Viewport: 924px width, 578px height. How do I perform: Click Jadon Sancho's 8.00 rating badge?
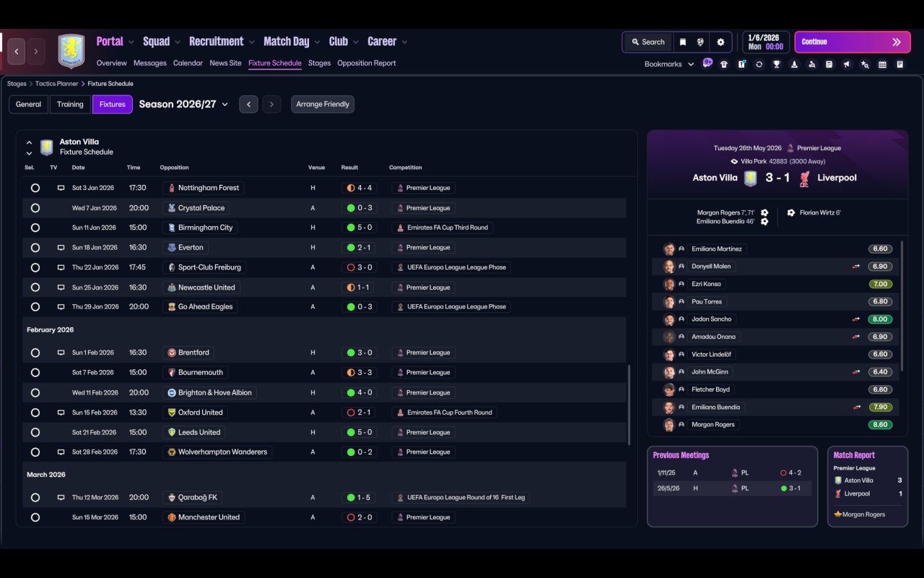pos(880,319)
